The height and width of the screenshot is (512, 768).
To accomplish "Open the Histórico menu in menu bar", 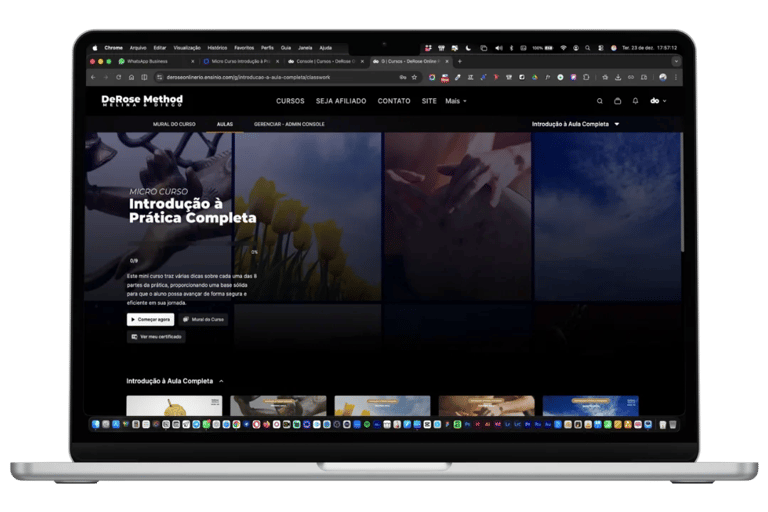I will [217, 48].
